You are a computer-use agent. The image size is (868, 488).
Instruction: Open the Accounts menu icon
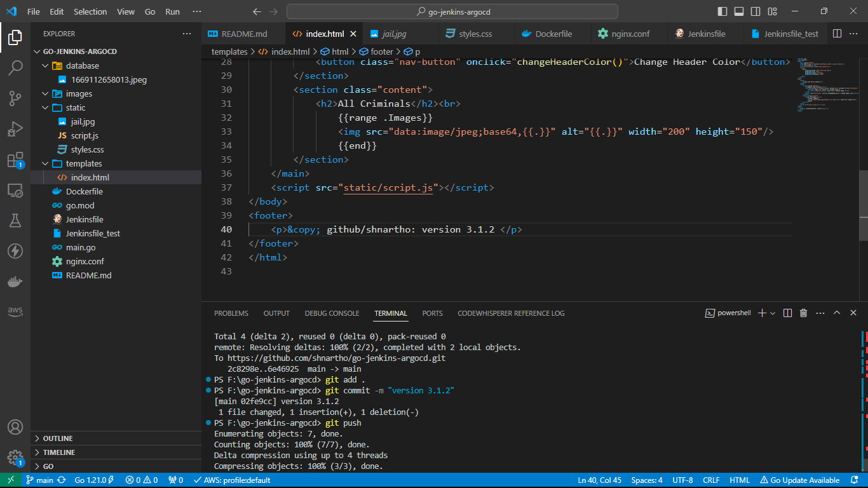[x=15, y=427]
